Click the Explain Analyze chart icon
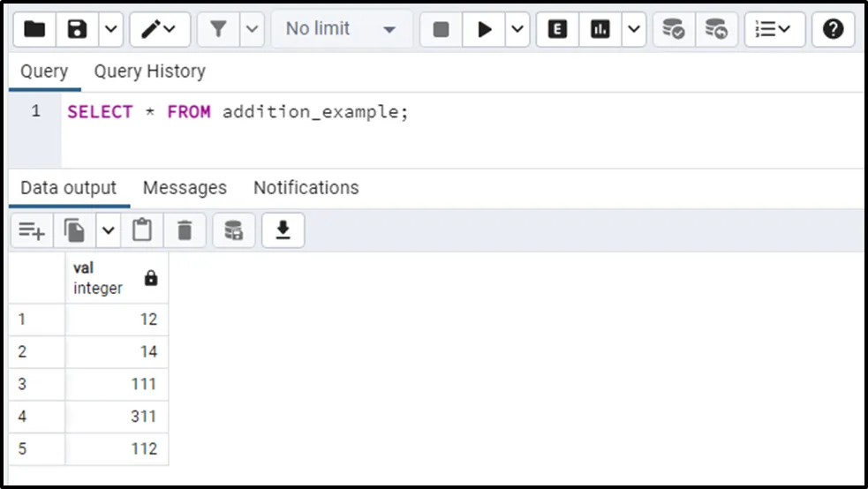 pos(600,29)
